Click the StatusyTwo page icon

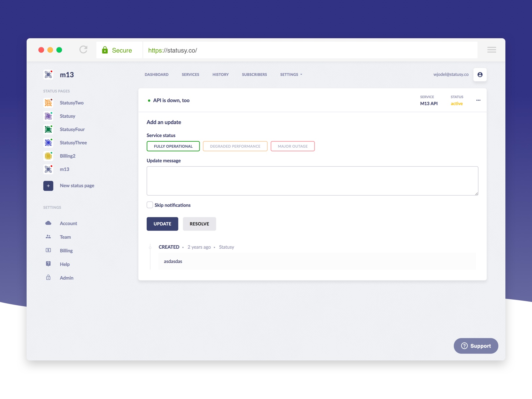pyautogui.click(x=49, y=103)
